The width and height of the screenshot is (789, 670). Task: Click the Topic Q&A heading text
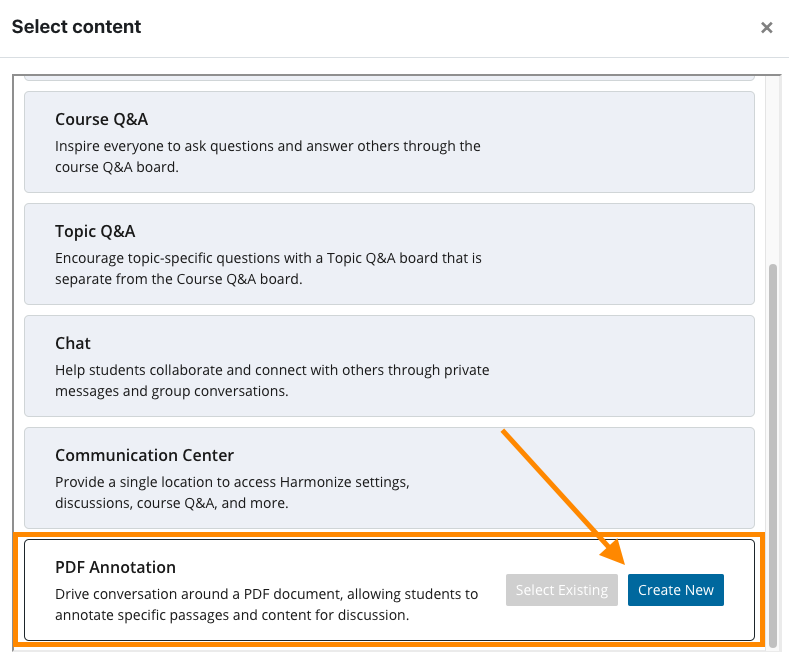(95, 232)
